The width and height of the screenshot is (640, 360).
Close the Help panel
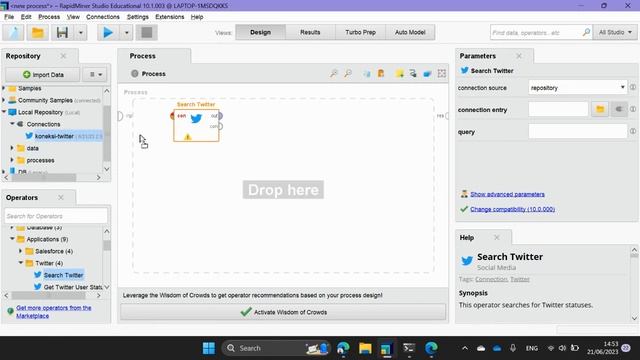497,238
